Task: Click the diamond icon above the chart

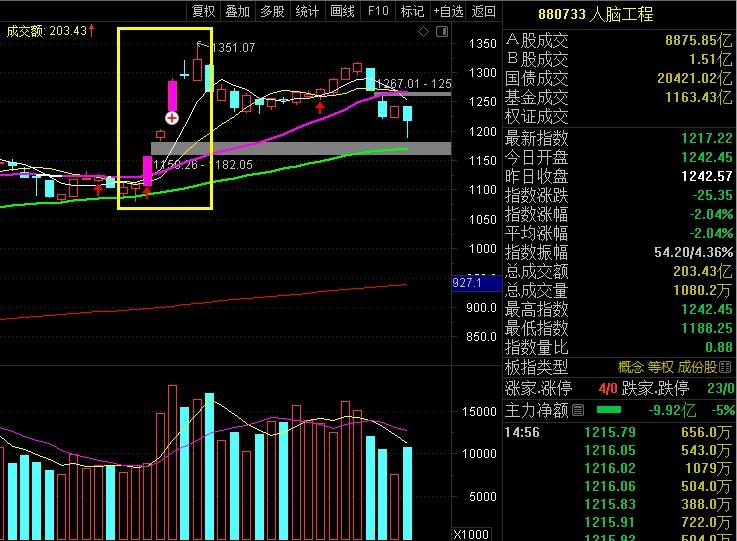Action: click(x=423, y=31)
